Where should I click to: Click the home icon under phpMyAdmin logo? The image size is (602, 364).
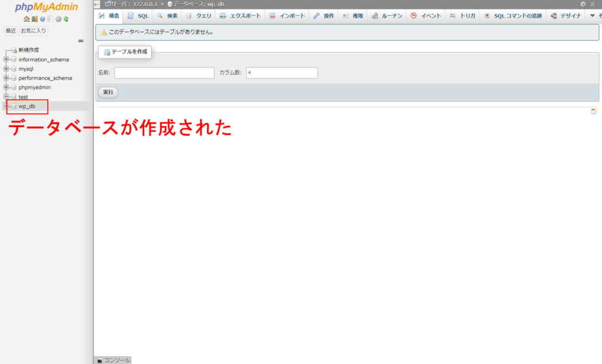pos(26,19)
